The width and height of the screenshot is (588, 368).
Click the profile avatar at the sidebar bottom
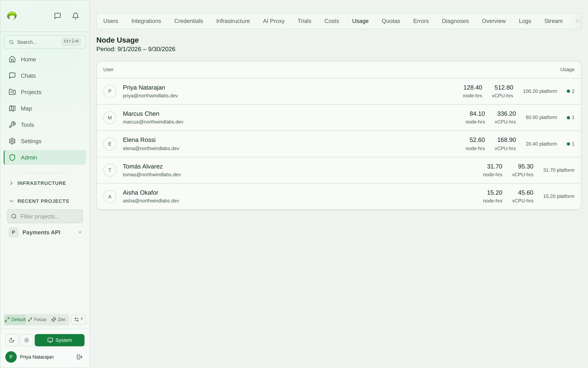[x=11, y=357]
